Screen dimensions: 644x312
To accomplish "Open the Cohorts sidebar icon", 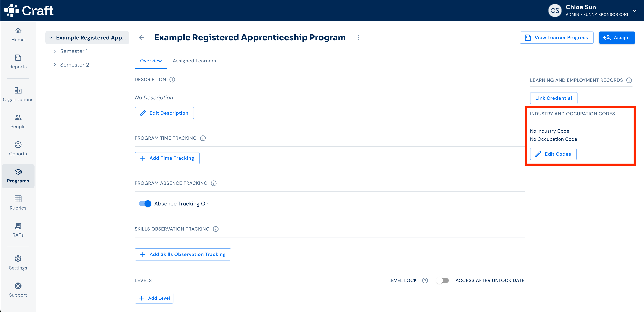I will click(x=18, y=145).
